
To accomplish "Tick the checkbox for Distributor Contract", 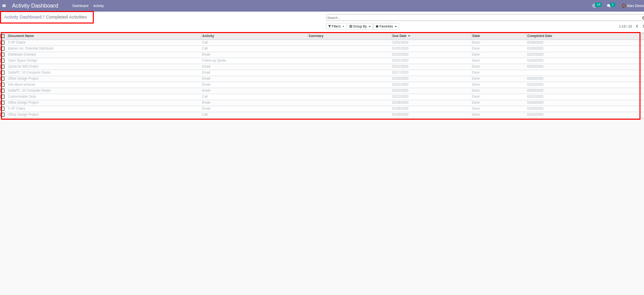I will pyautogui.click(x=3, y=55).
